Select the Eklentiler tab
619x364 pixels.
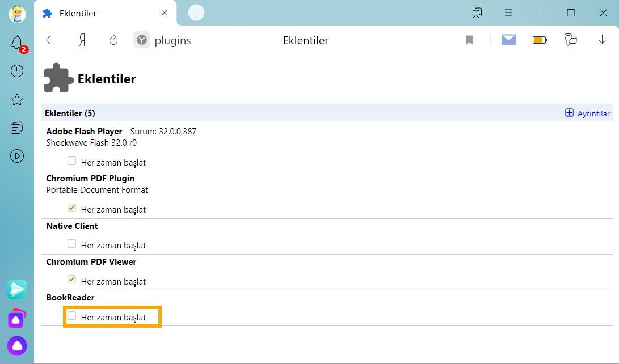pos(106,14)
